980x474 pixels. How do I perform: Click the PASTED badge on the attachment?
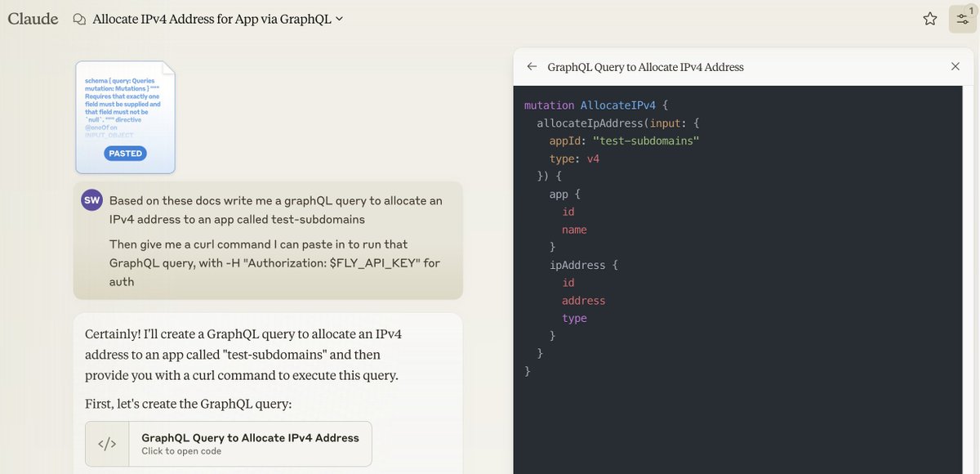[x=126, y=153]
